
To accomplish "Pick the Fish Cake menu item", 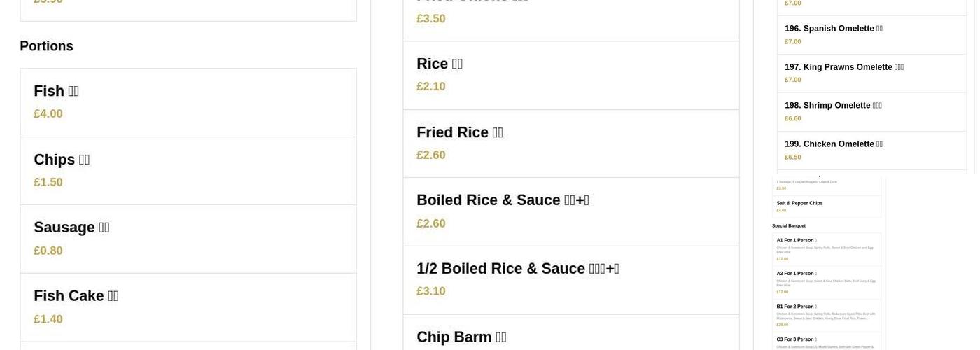I will tap(188, 307).
